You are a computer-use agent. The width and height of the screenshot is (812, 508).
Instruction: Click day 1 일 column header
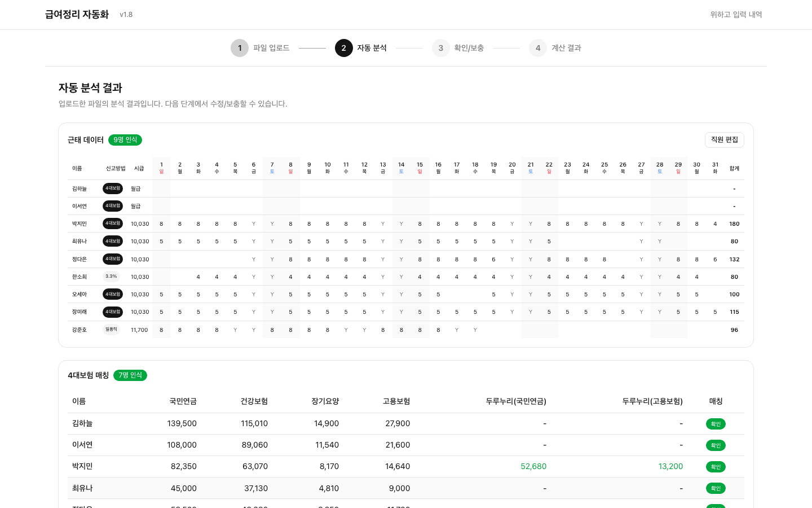coord(161,168)
